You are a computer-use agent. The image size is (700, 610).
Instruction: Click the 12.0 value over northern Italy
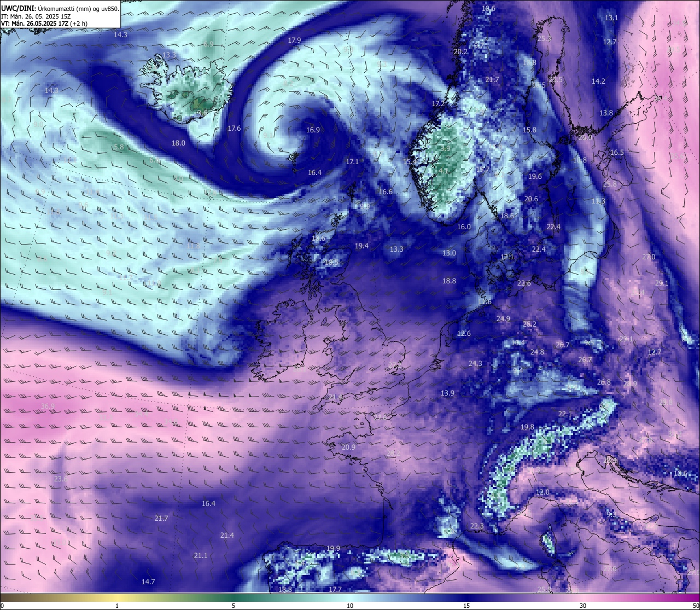click(x=542, y=492)
